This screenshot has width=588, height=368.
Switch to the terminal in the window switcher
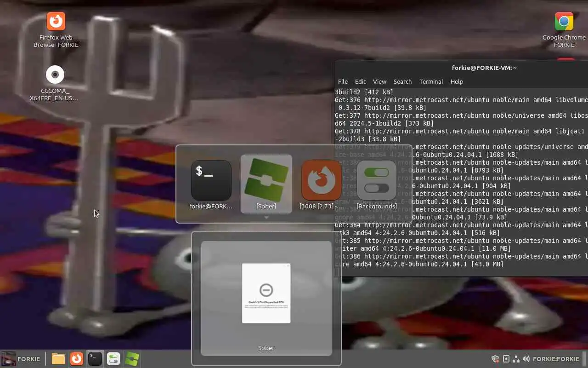[211, 184]
